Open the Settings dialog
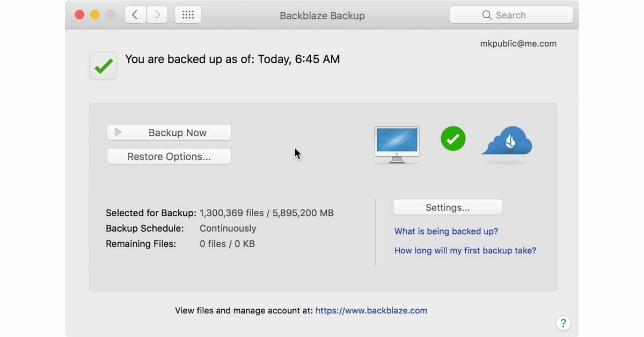644x337 pixels. pos(448,208)
